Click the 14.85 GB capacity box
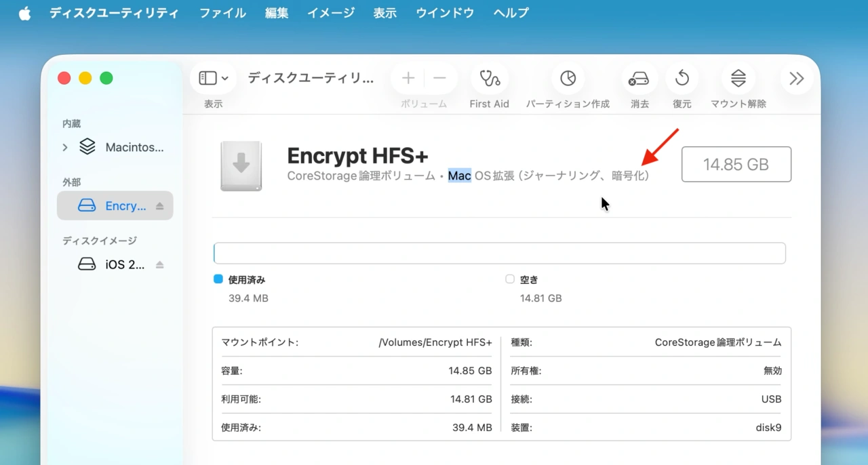The width and height of the screenshot is (868, 465). [x=736, y=164]
